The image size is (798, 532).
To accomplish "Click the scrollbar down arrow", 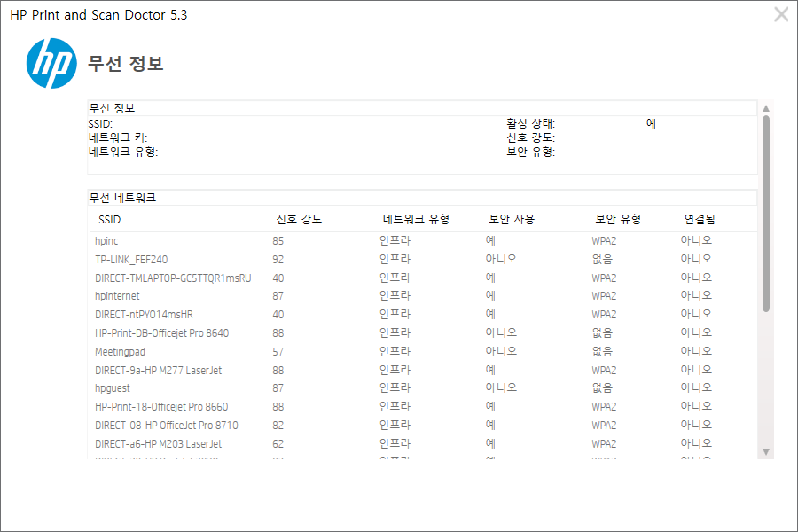I will [x=766, y=452].
